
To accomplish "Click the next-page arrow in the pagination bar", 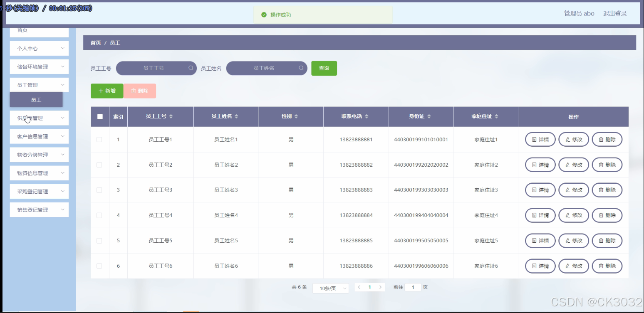I will pos(381,287).
